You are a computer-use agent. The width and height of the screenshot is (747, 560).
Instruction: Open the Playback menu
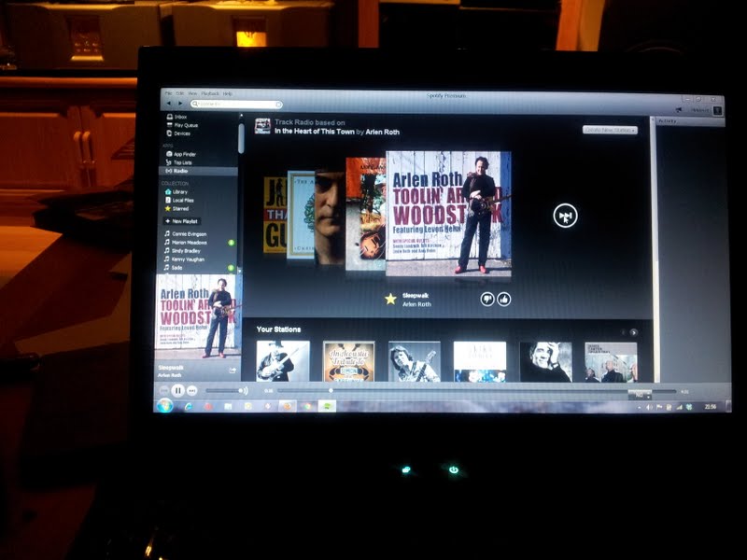pos(209,93)
